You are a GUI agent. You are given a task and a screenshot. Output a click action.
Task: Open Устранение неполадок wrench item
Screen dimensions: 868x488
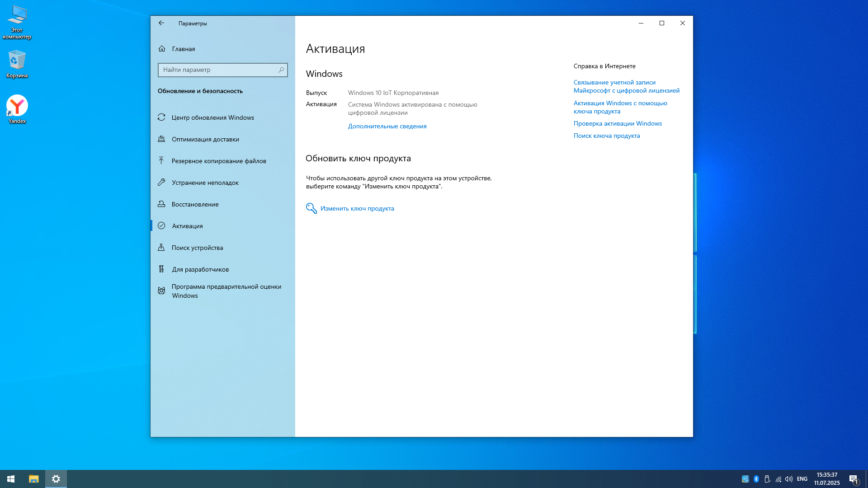point(205,183)
